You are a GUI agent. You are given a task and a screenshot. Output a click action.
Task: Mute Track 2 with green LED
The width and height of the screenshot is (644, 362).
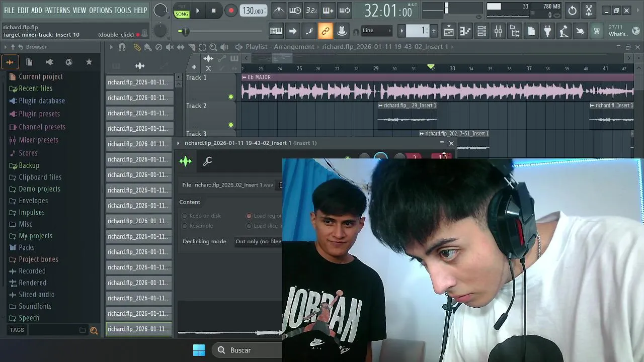tap(231, 125)
